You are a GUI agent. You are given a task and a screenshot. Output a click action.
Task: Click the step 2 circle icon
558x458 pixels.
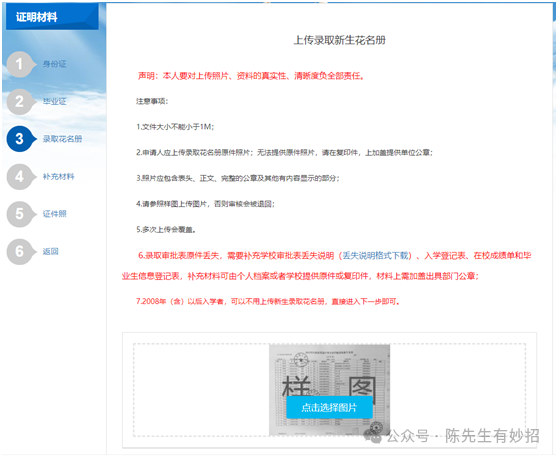(20, 102)
